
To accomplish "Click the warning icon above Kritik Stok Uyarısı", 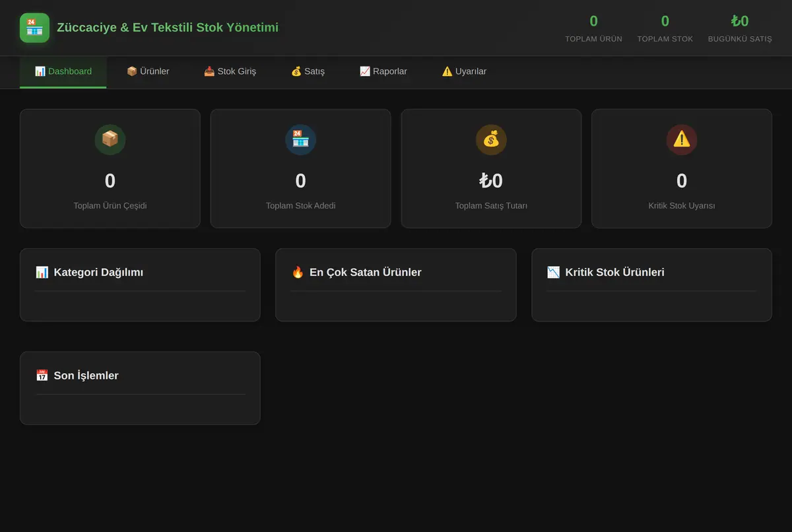I will [x=682, y=139].
